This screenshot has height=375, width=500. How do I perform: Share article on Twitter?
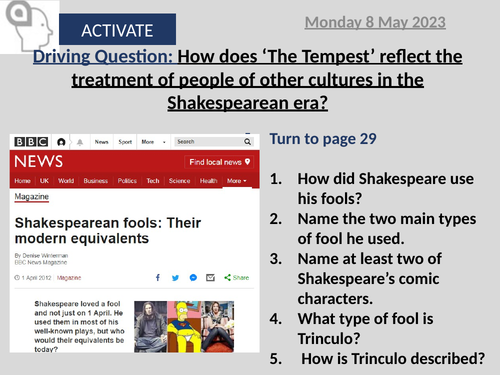click(x=175, y=278)
